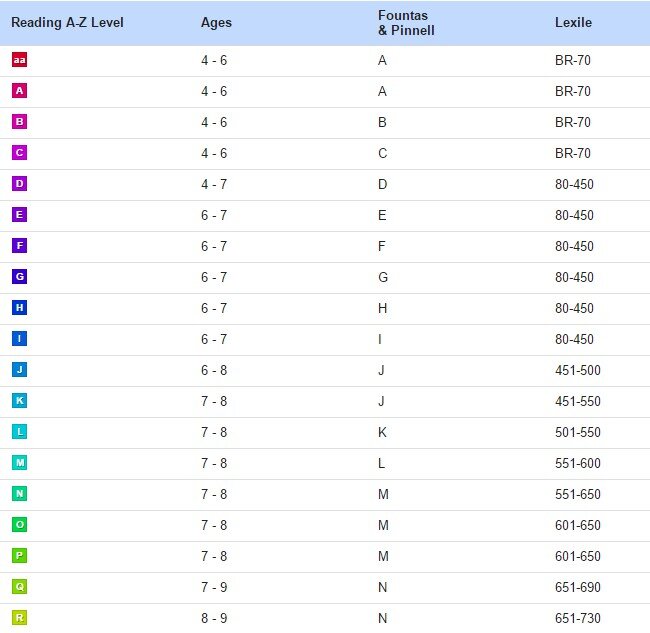650x633 pixels.
Task: Select the '451-550' Lexile value
Action: click(x=578, y=401)
